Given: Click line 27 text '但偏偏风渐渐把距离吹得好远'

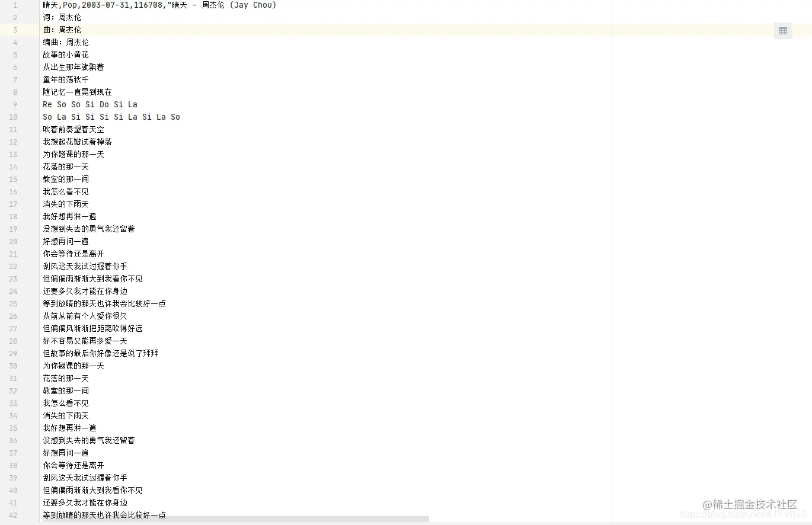Looking at the screenshot, I should pyautogui.click(x=92, y=328).
